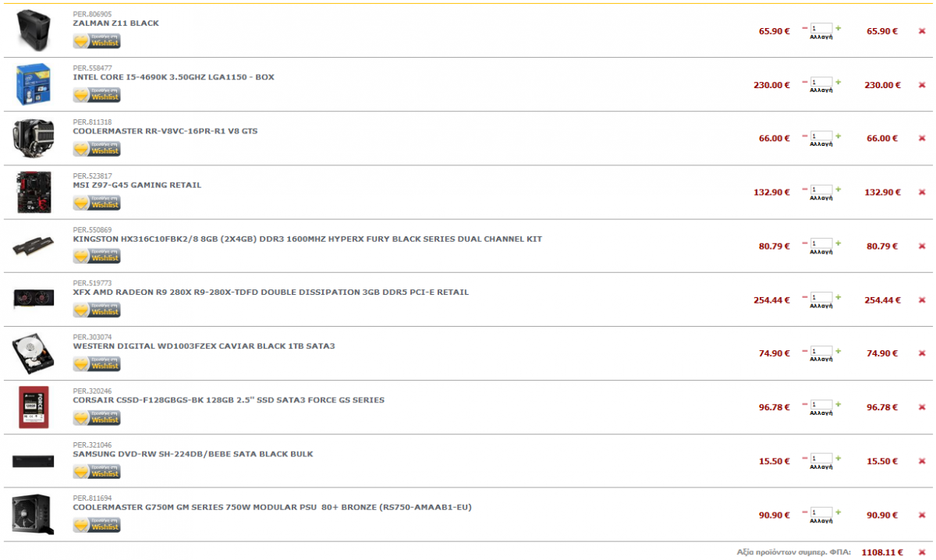View Coolermaster V8 GTS cooler thumbnail

point(34,138)
